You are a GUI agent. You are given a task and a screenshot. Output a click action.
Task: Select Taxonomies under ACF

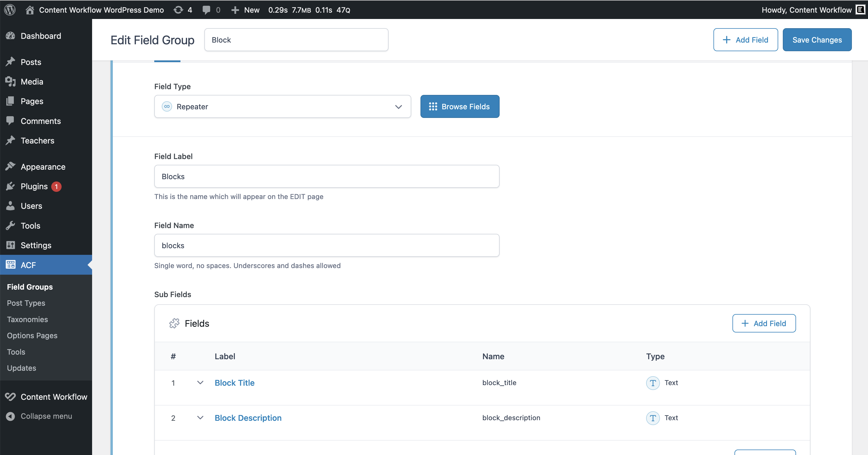[27, 319]
